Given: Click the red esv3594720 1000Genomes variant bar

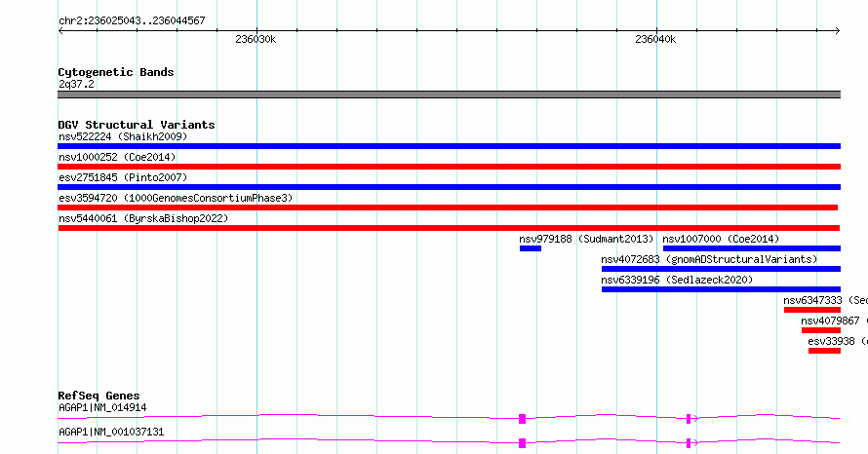Looking at the screenshot, I should pos(448,208).
